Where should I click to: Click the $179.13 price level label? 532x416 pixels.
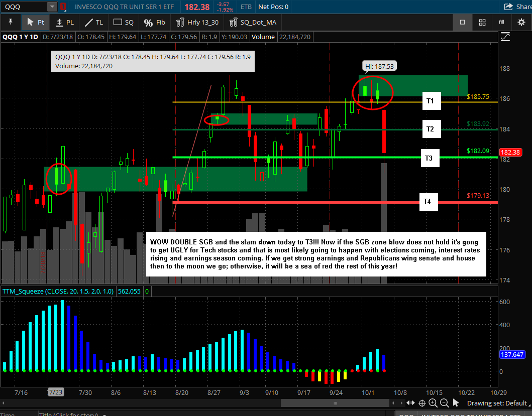click(x=478, y=195)
